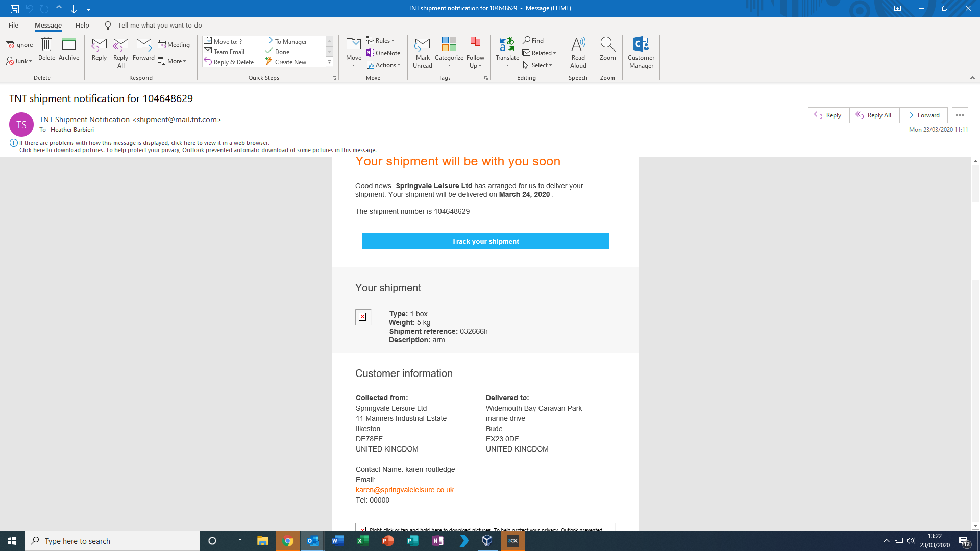Click Ignore conversation

19,45
